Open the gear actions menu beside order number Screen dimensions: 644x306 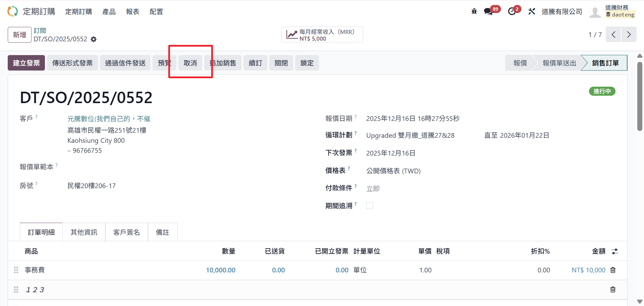94,39
